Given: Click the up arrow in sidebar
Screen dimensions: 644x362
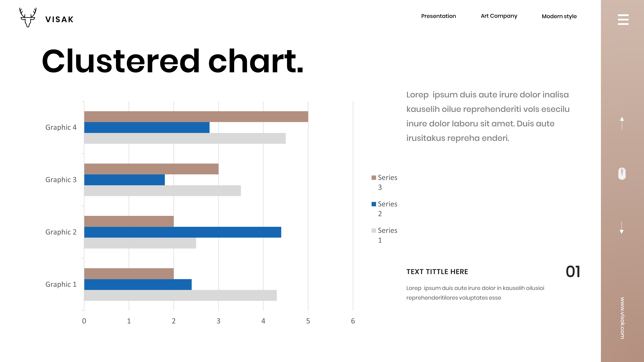Looking at the screenshot, I should 622,123.
